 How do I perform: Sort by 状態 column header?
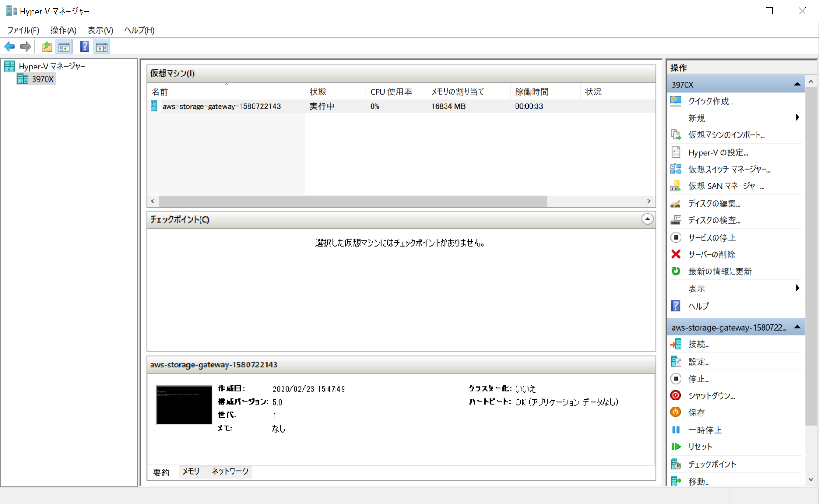tap(335, 91)
